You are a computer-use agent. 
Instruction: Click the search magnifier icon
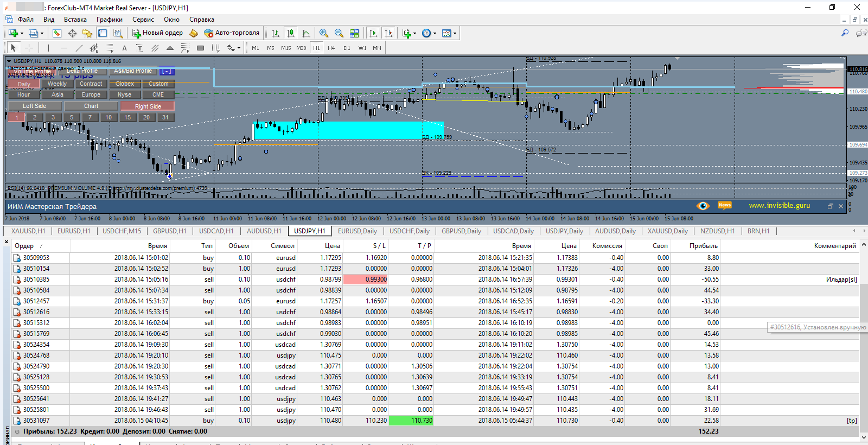845,33
